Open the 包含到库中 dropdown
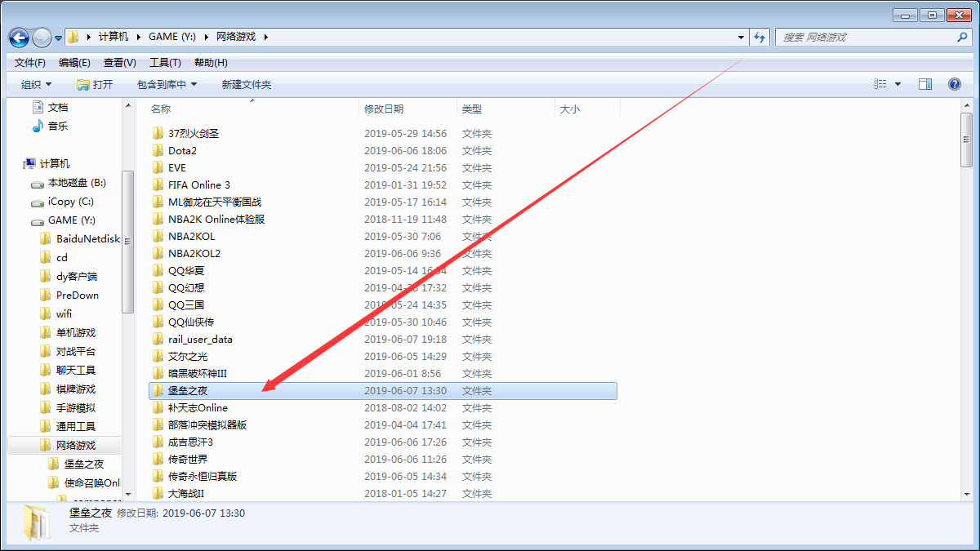 coord(167,84)
